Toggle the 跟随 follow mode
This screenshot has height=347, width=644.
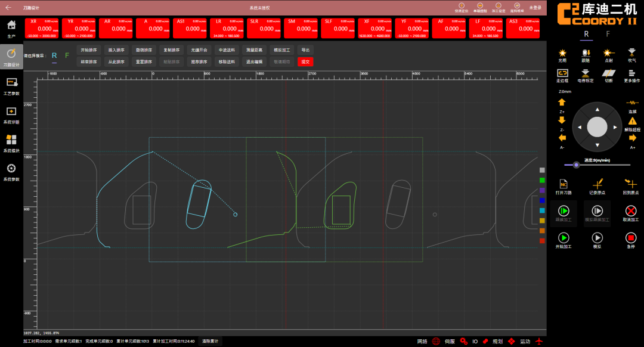tap(586, 53)
